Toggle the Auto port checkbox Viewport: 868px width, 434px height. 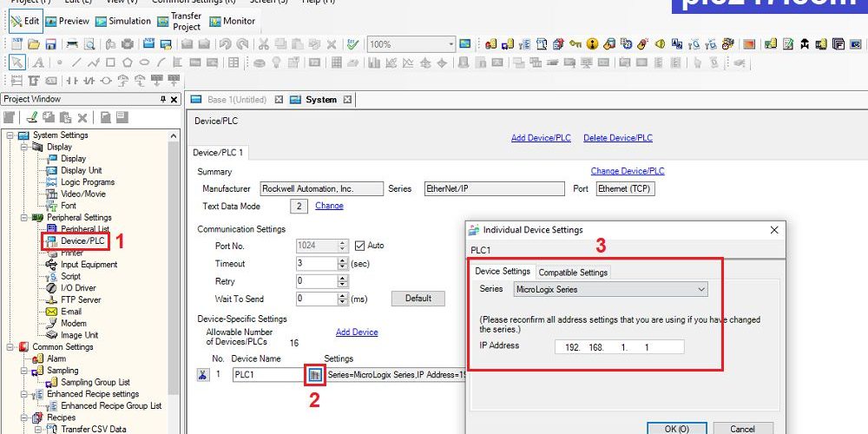coord(360,246)
